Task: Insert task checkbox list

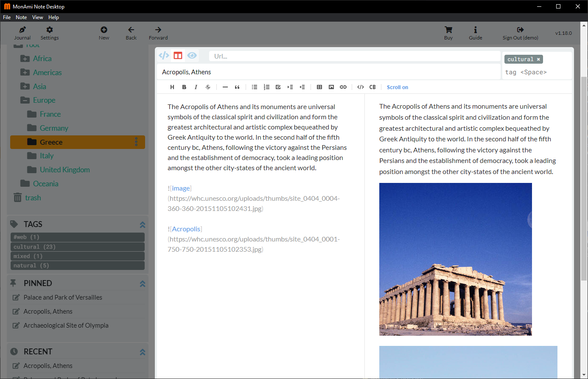Action: pyautogui.click(x=278, y=87)
